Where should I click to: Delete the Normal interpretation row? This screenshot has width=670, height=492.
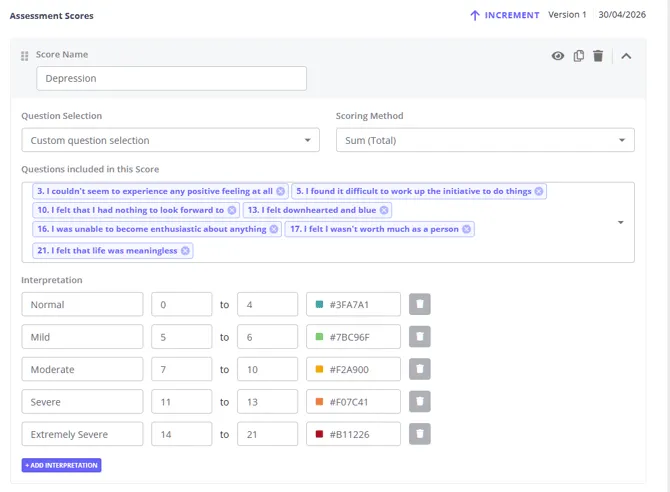click(420, 304)
